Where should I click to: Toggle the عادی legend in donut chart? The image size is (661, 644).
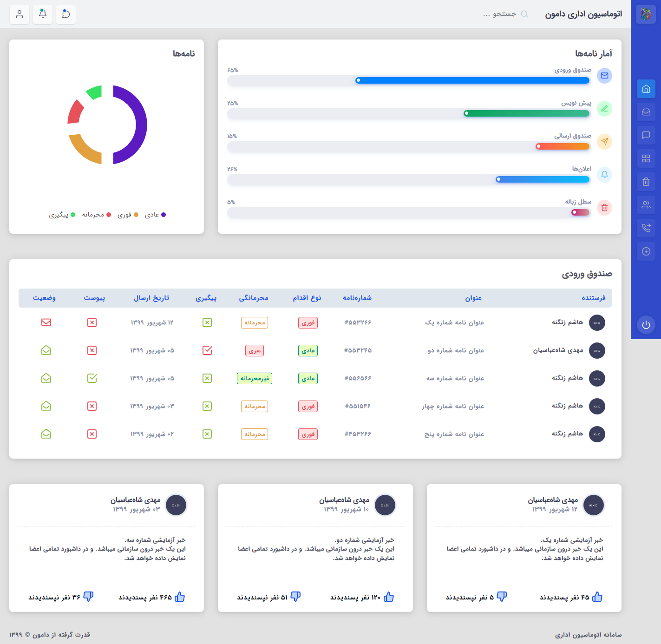pyautogui.click(x=155, y=215)
